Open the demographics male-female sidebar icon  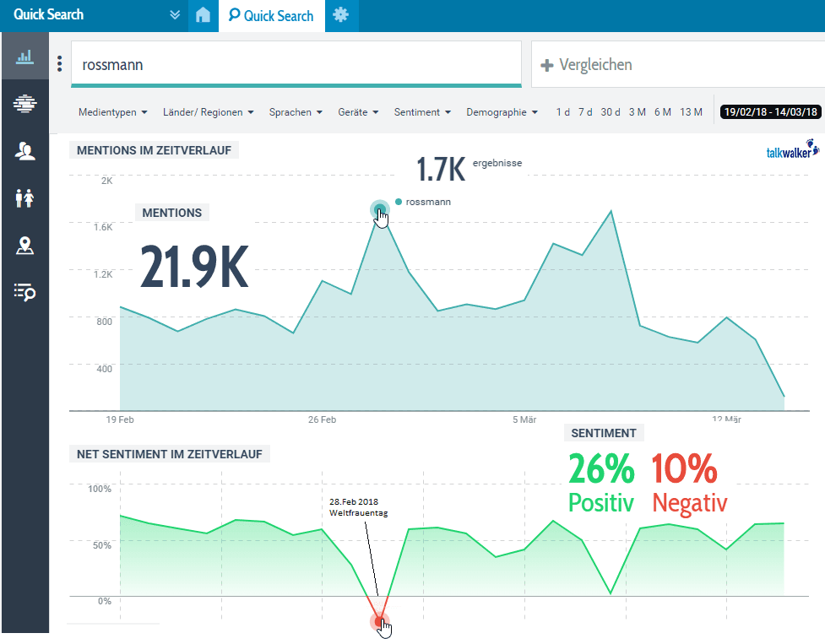point(24,198)
